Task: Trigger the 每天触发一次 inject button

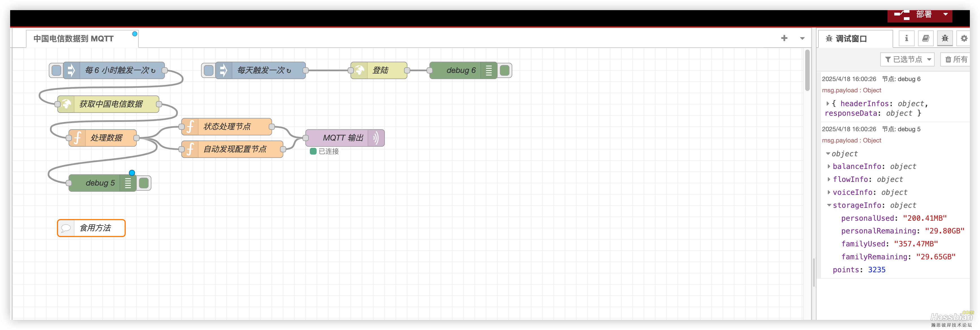Action: pyautogui.click(x=208, y=70)
